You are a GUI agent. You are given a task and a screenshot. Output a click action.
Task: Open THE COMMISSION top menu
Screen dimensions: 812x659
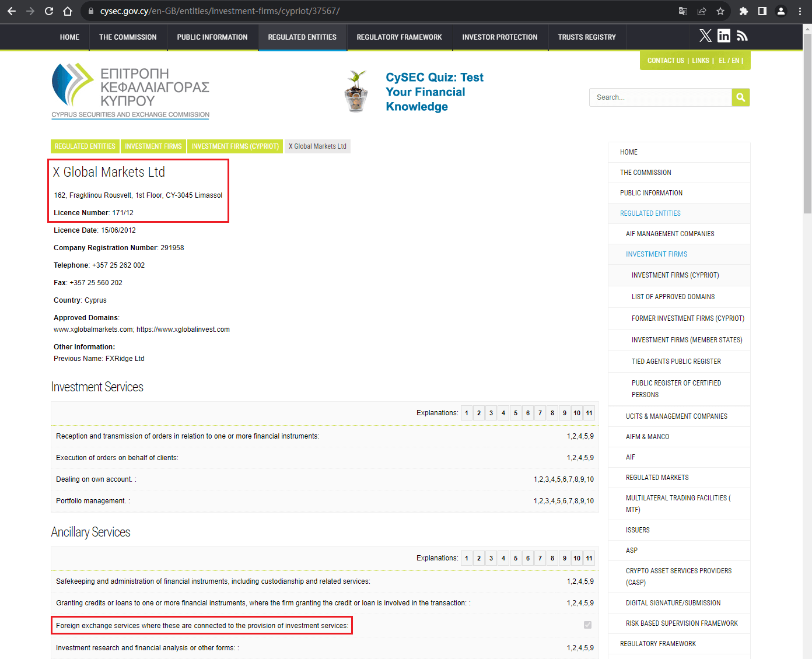pos(128,37)
